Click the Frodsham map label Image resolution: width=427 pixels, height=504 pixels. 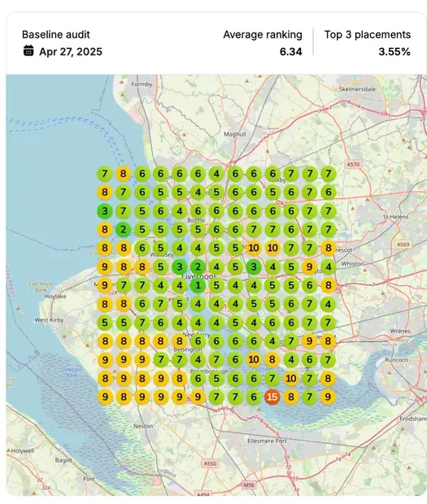coord(413,419)
